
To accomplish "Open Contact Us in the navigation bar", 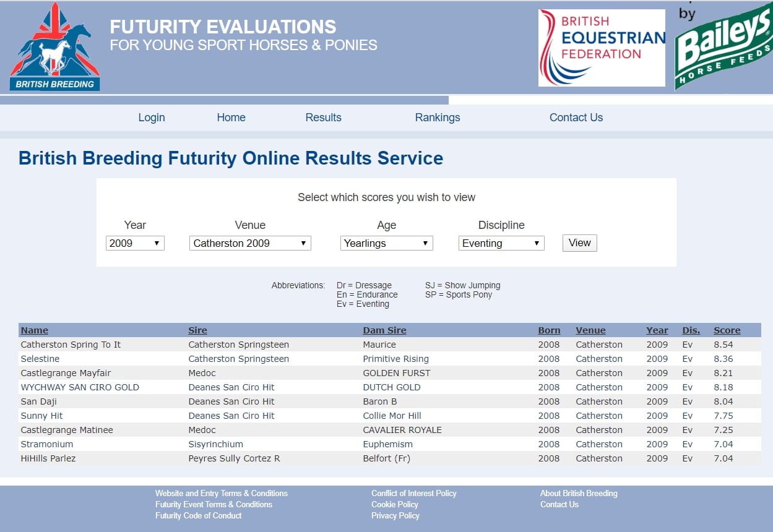I will click(576, 118).
